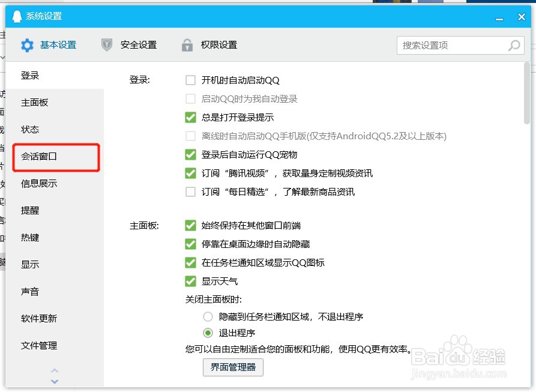This screenshot has width=536, height=392.
Task: Uncheck 订阅“腾讯视频” checkbox
Action: coord(190,173)
